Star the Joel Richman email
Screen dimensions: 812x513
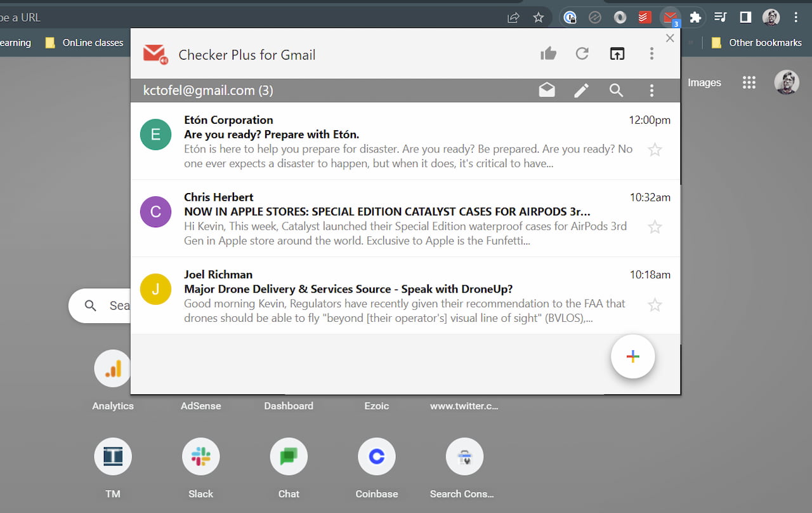(655, 305)
